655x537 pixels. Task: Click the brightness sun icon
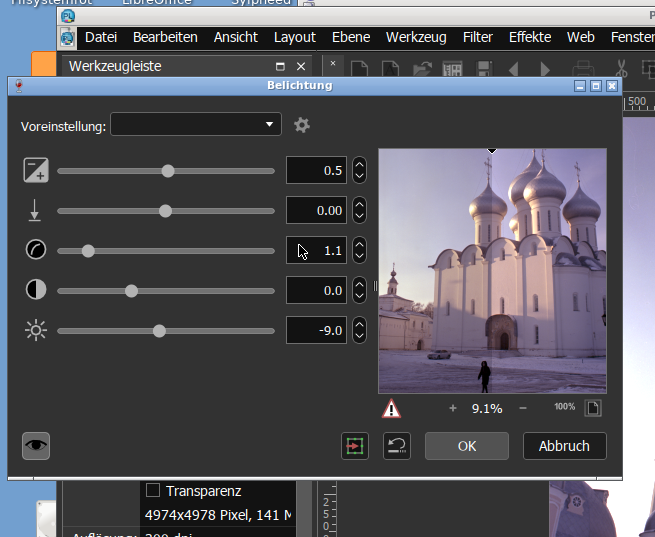tap(36, 330)
